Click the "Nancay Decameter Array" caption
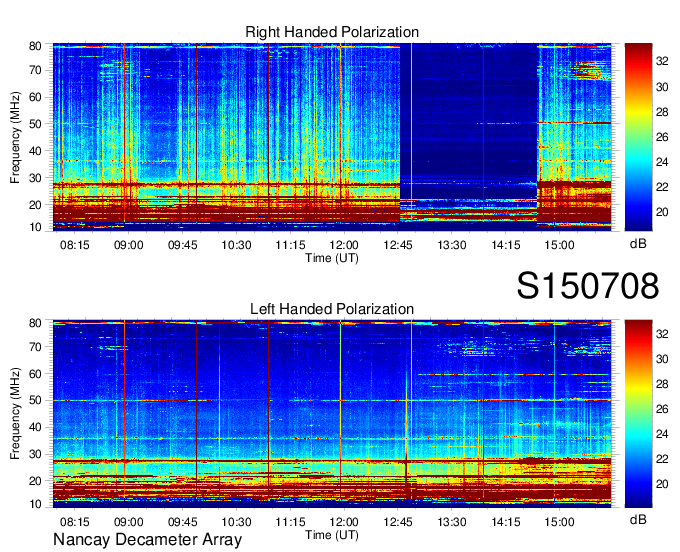The height and width of the screenshot is (552, 680). pos(147,539)
